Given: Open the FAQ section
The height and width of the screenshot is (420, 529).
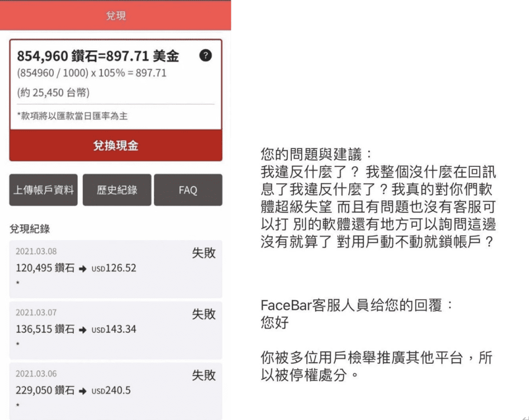Looking at the screenshot, I should point(188,190).
